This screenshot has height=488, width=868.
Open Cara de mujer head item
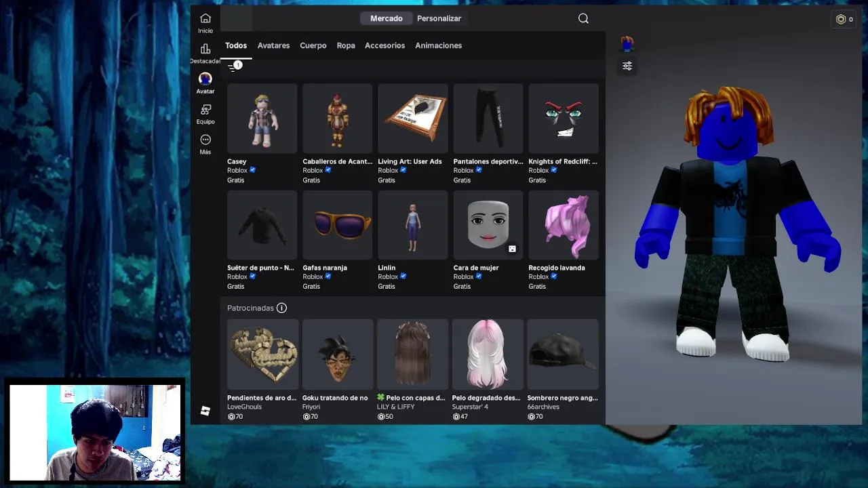pyautogui.click(x=488, y=226)
